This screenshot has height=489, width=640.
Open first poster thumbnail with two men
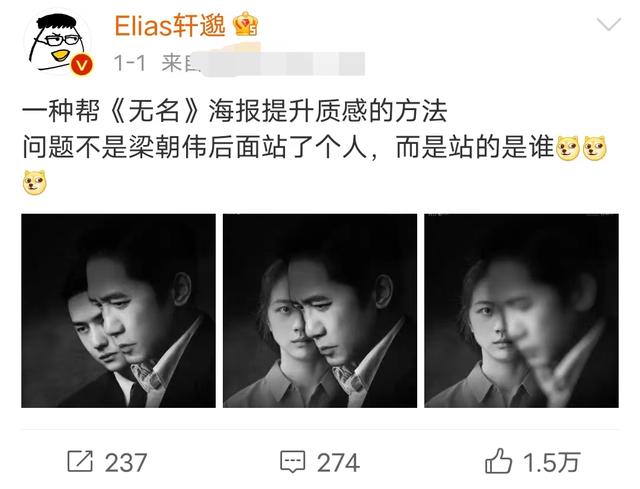click(118, 311)
